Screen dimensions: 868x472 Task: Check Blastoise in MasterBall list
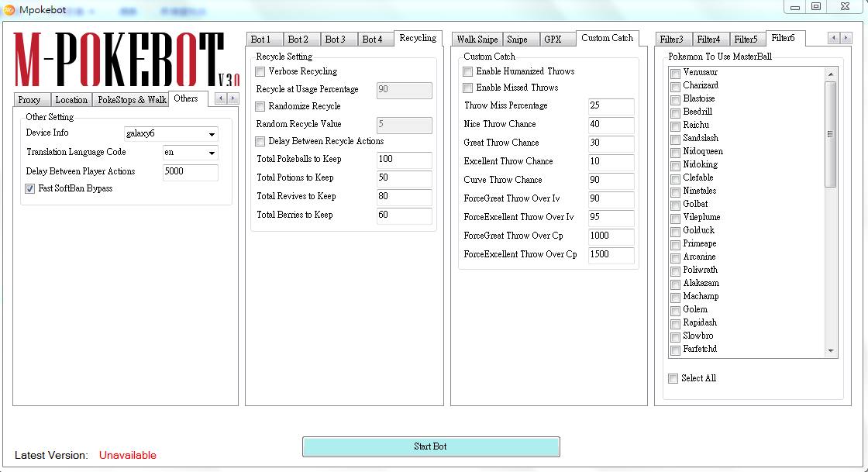pos(675,100)
